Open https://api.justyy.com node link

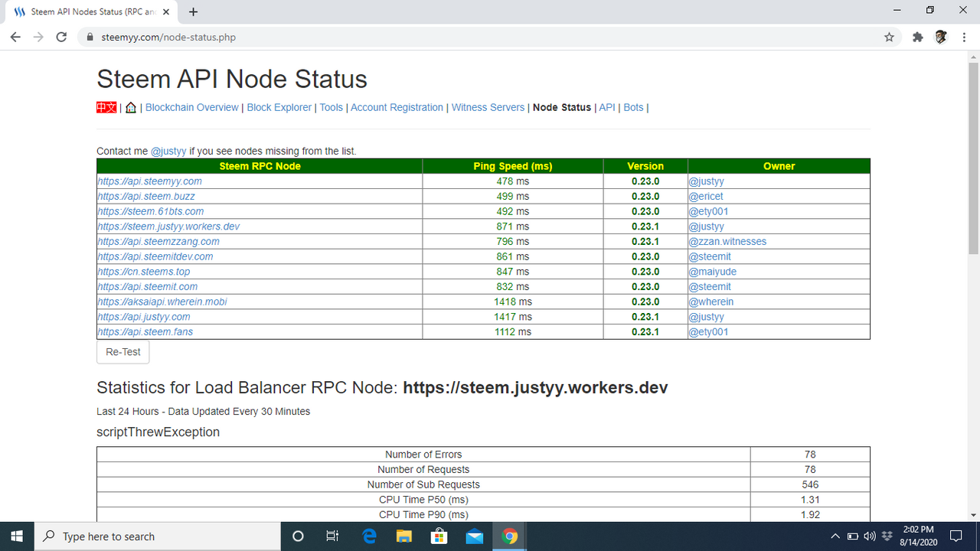[x=144, y=317]
